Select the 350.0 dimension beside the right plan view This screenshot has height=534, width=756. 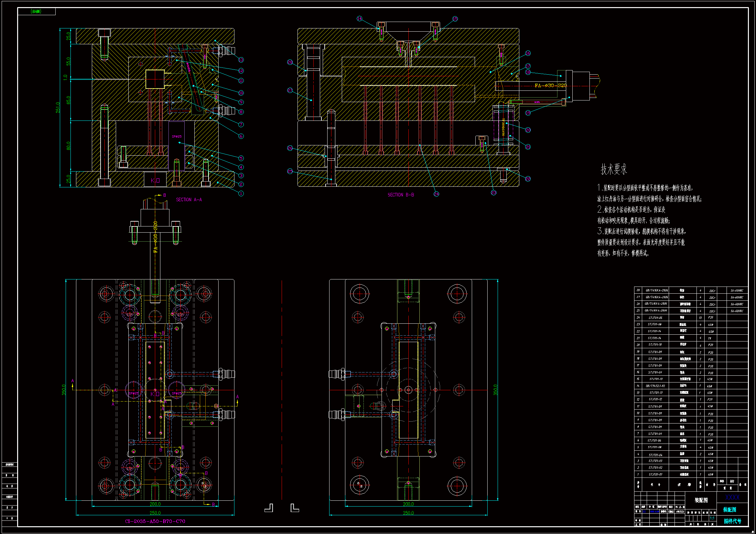(x=495, y=390)
